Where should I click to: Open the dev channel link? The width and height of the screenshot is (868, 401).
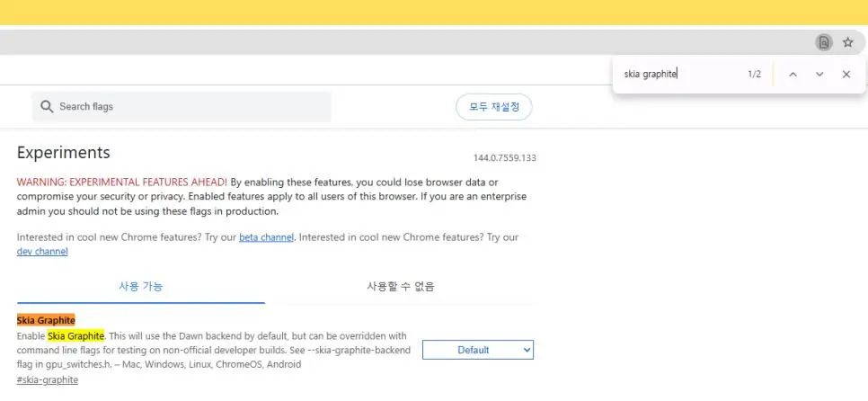42,252
